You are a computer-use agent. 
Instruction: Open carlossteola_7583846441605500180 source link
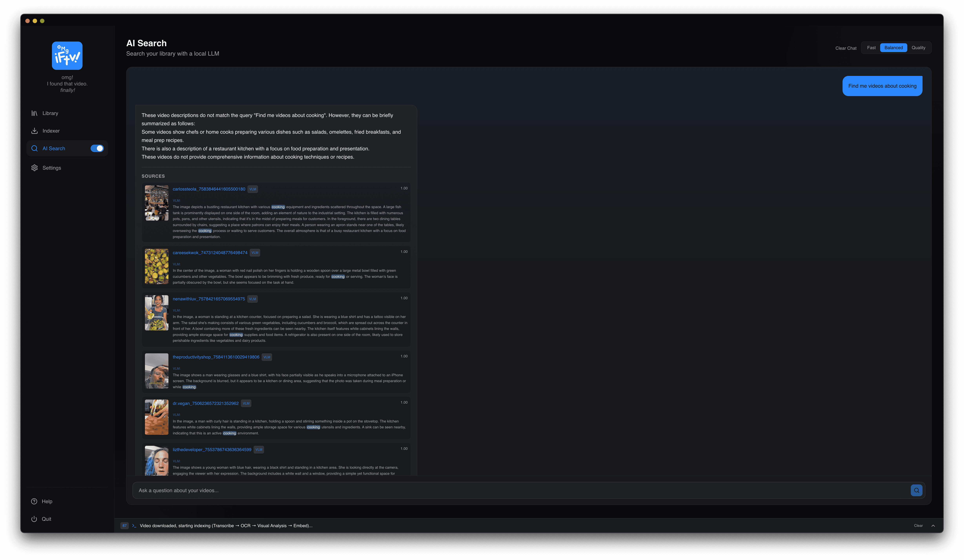tap(209, 189)
